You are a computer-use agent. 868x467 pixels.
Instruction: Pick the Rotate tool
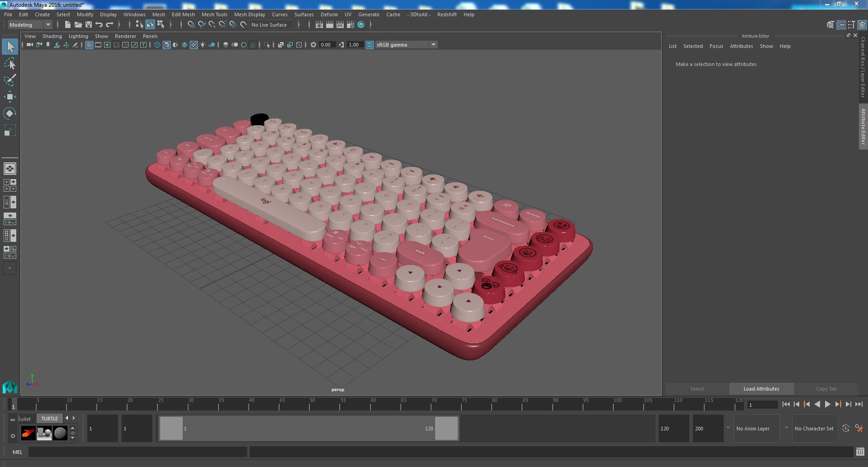tap(9, 113)
